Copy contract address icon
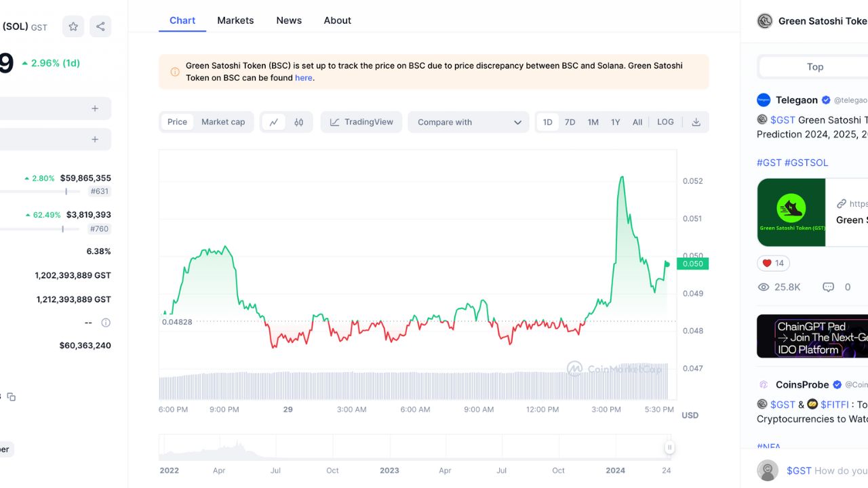 click(12, 396)
